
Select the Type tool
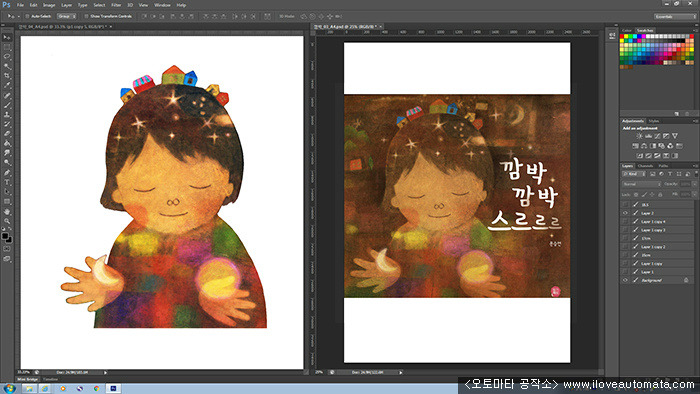point(7,182)
